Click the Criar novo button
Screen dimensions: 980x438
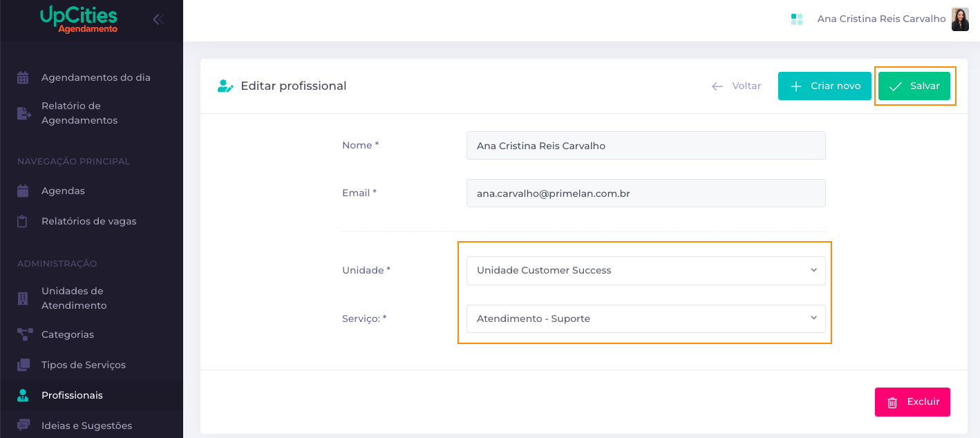(824, 86)
